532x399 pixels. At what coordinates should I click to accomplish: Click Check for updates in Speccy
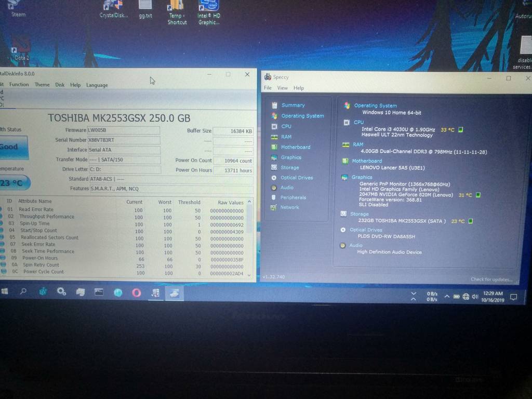[x=491, y=280]
